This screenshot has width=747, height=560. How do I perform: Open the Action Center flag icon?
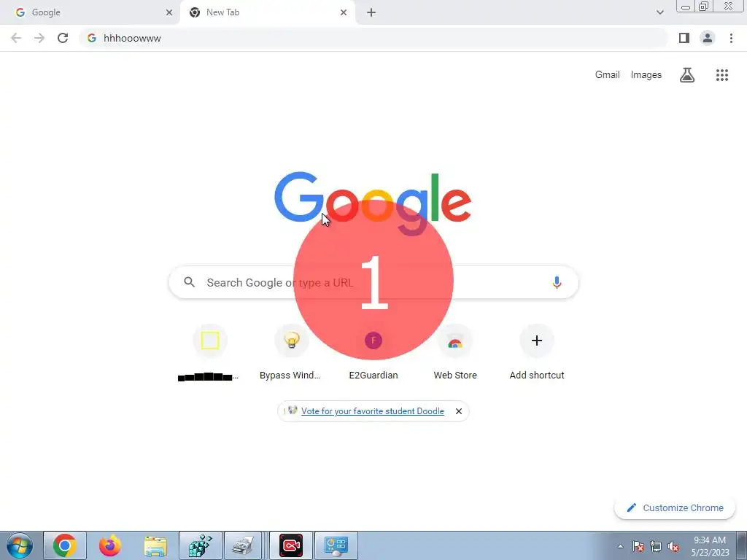(x=638, y=546)
